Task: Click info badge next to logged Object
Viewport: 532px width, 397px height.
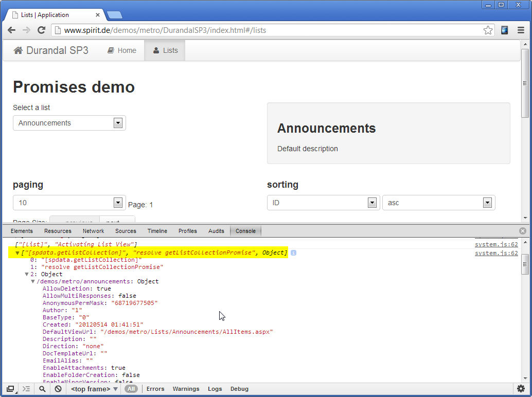Action: (x=293, y=252)
